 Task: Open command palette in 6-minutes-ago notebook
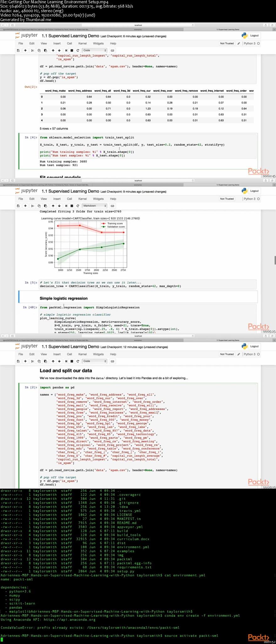click(112, 50)
